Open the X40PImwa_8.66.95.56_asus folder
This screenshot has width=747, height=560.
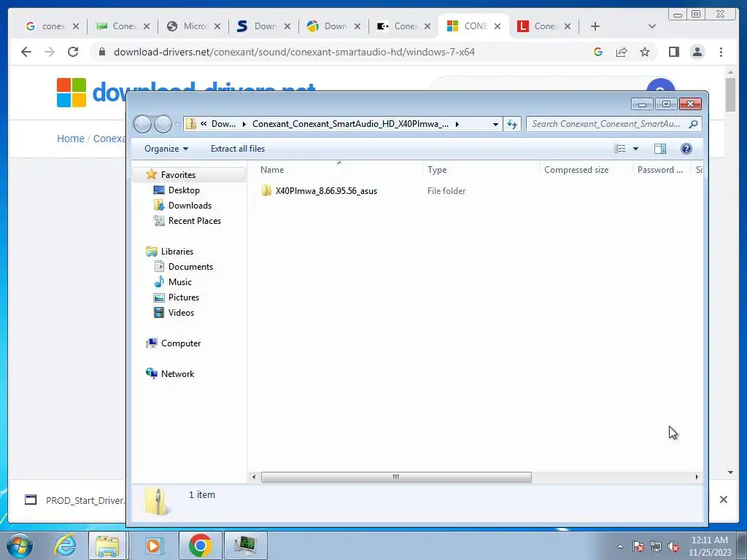click(x=326, y=191)
